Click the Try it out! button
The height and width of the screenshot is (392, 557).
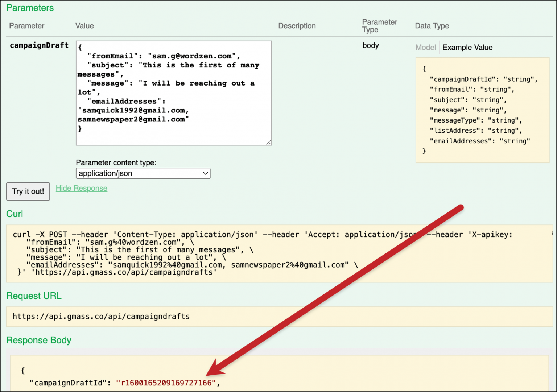28,191
